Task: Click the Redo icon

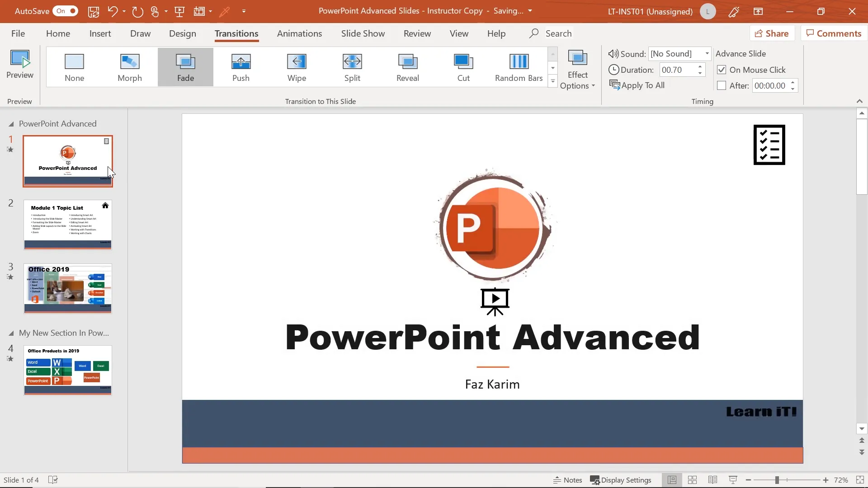Action: pos(137,11)
